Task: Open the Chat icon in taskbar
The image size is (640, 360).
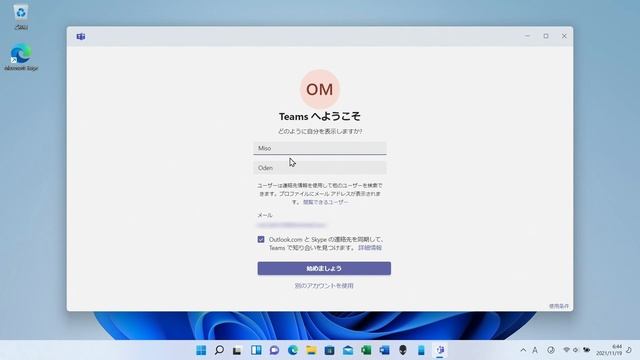Action: (274, 350)
